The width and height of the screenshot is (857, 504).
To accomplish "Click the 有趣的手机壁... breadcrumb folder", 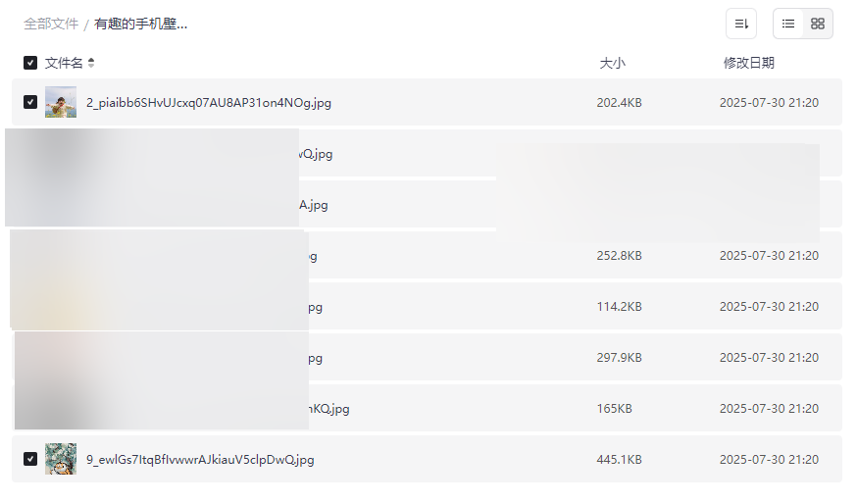I will coord(141,24).
